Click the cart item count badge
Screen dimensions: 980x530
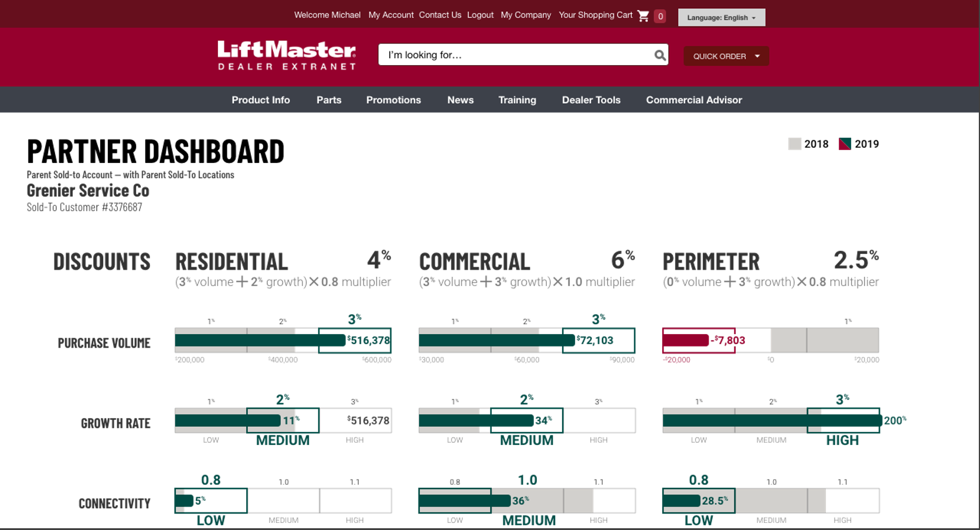(x=661, y=16)
